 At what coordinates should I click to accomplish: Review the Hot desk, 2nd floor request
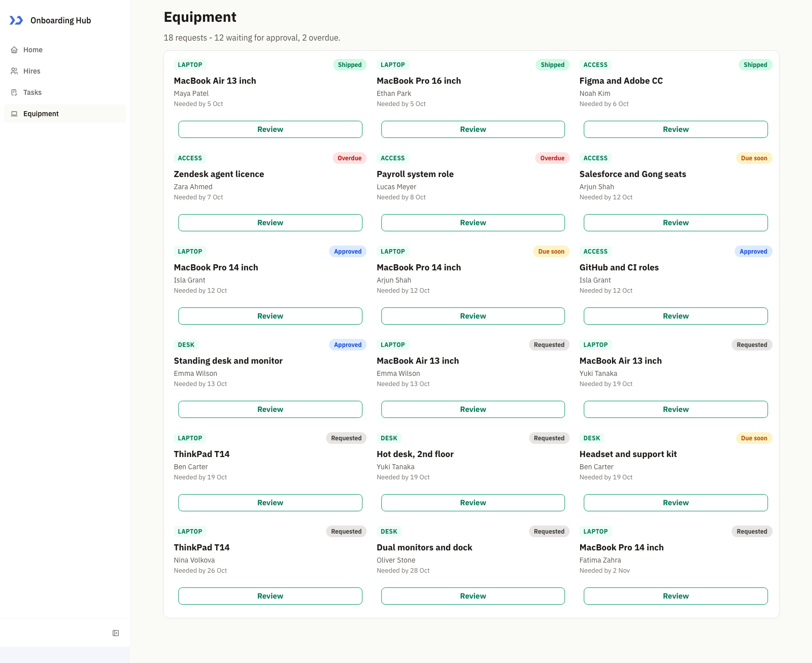pyautogui.click(x=473, y=503)
